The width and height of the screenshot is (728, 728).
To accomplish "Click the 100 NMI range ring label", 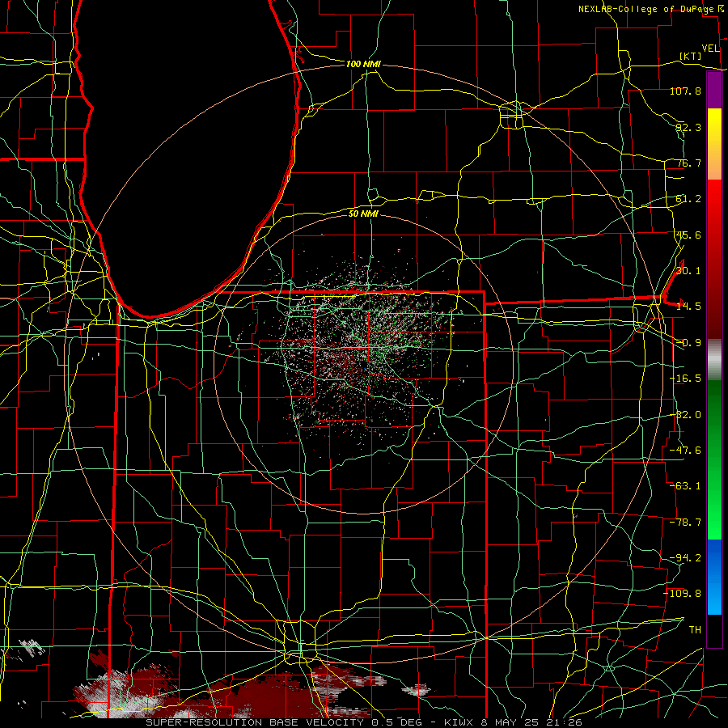I will pos(363,64).
